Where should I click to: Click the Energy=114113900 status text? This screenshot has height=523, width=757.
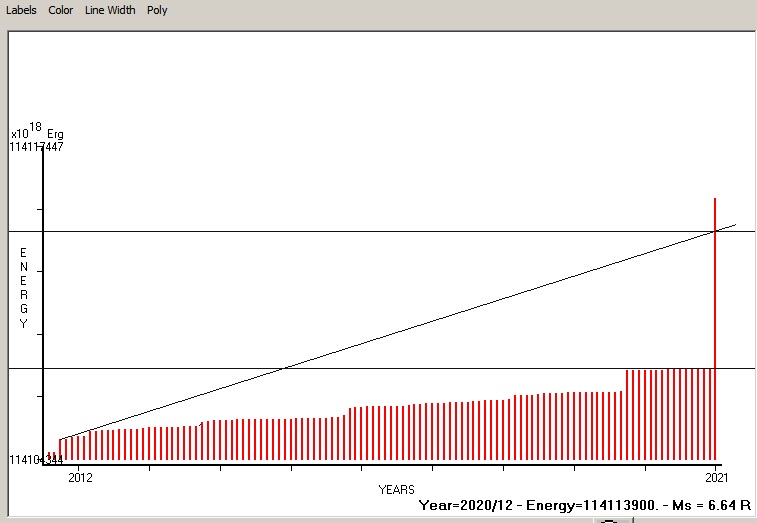click(x=583, y=505)
